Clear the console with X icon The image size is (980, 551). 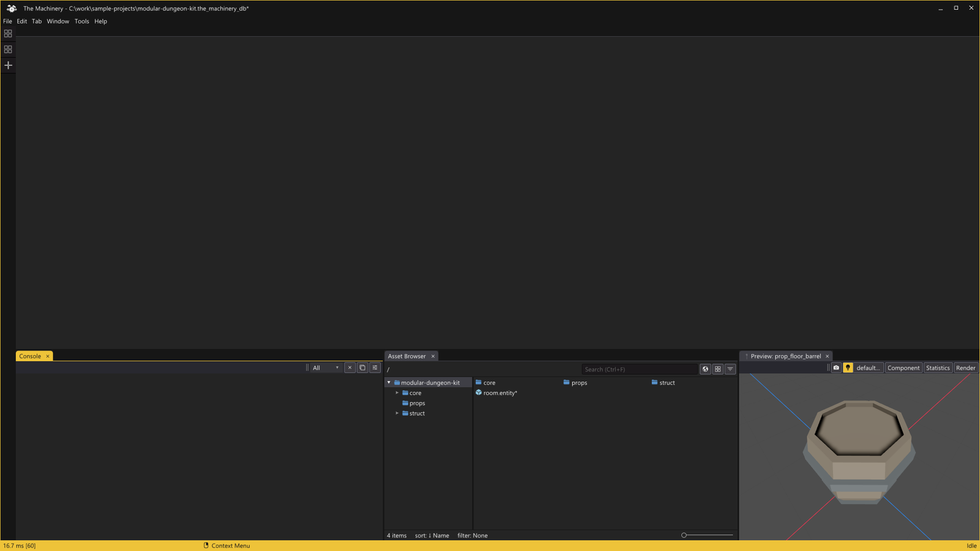350,367
